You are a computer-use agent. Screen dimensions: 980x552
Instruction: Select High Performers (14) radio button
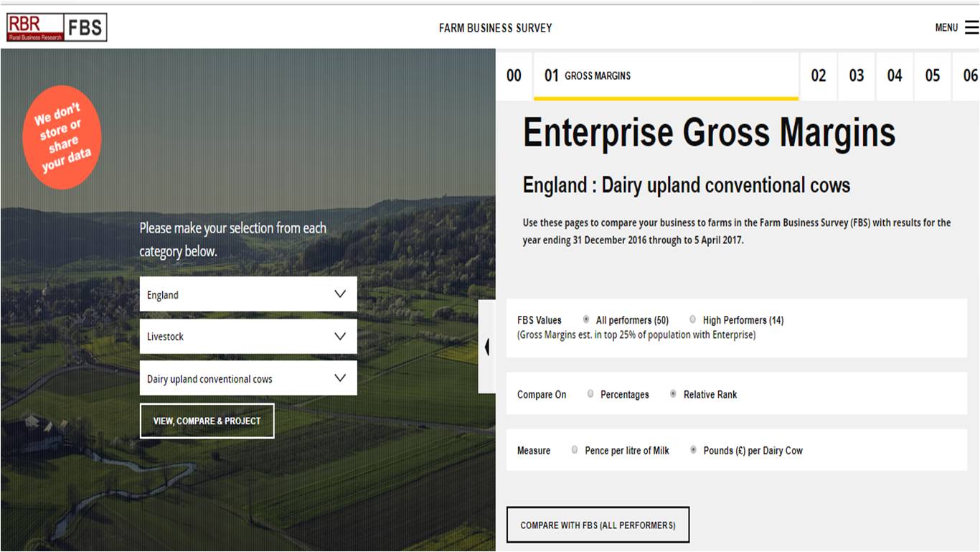tap(692, 319)
